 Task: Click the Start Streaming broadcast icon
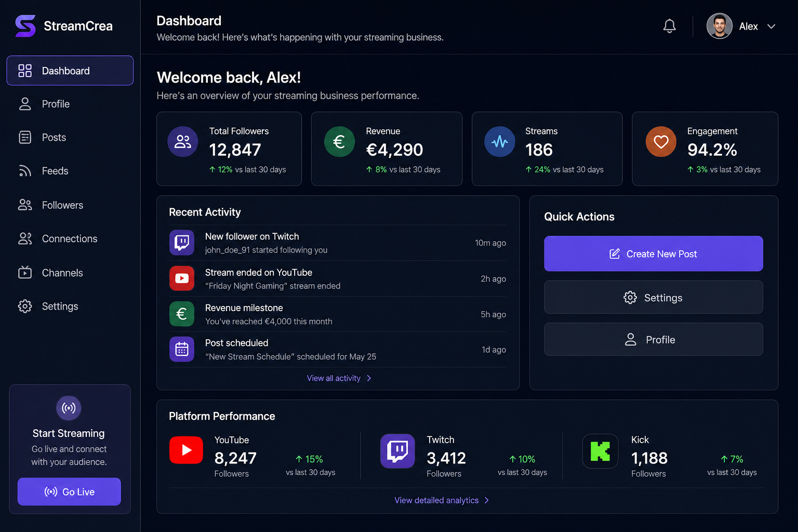coord(69,408)
